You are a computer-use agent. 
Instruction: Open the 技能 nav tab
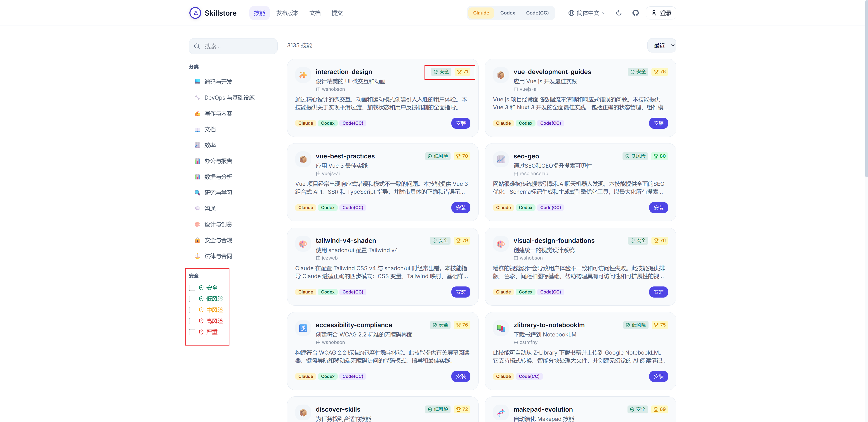coord(259,13)
